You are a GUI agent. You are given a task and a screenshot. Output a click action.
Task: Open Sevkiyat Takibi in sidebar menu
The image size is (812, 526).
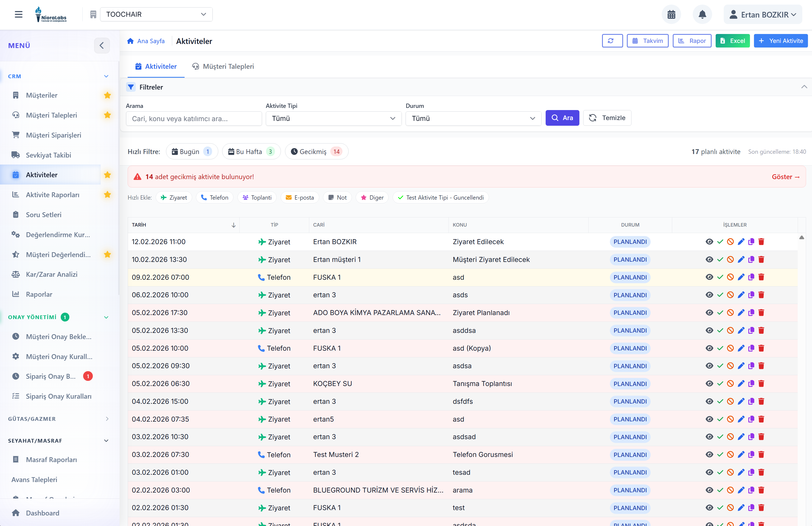click(x=49, y=155)
